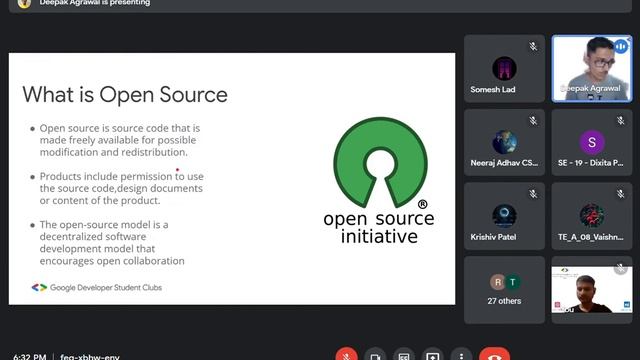Click the 'Somesh Lad' name label

point(493,89)
